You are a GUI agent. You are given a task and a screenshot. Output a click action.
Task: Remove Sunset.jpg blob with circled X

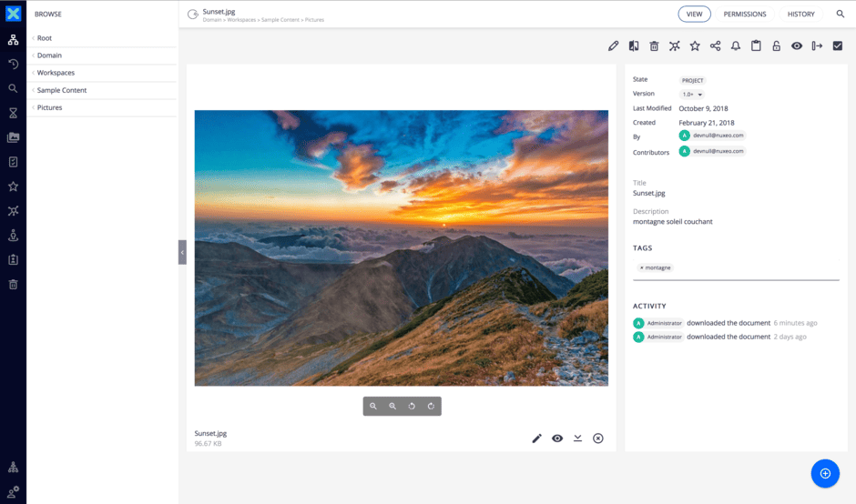click(598, 438)
